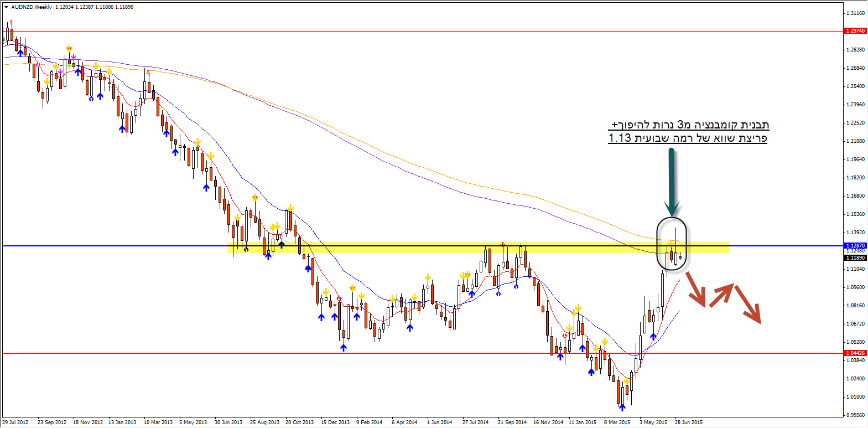Select the red 1.29740 price level label
Viewport: 868px width, 428px height.
tap(855, 31)
